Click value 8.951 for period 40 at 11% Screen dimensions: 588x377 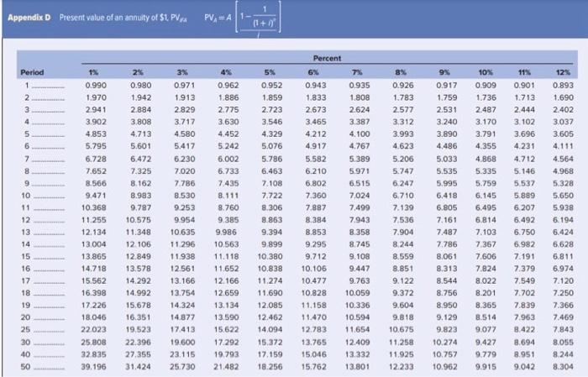[x=524, y=354]
